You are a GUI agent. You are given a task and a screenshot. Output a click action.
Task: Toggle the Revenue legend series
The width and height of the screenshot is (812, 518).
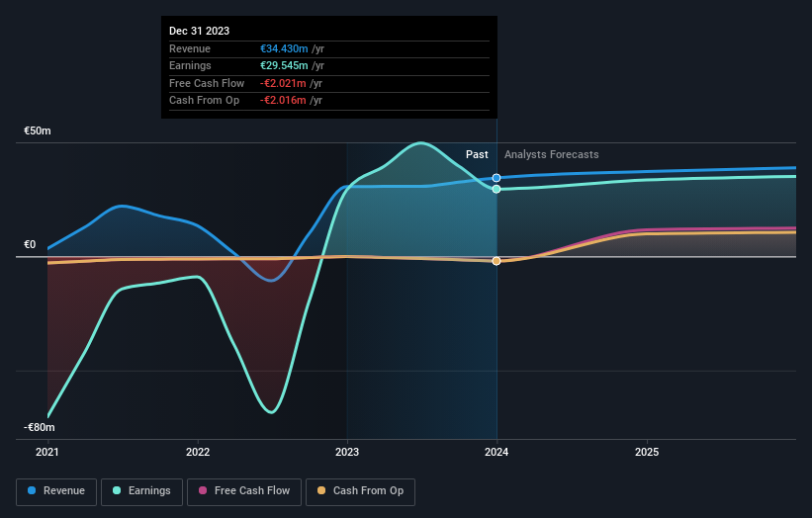pyautogui.click(x=56, y=491)
